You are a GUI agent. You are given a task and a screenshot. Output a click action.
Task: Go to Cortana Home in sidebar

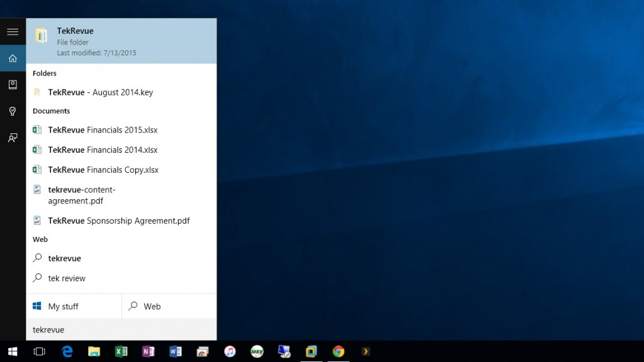pyautogui.click(x=13, y=58)
